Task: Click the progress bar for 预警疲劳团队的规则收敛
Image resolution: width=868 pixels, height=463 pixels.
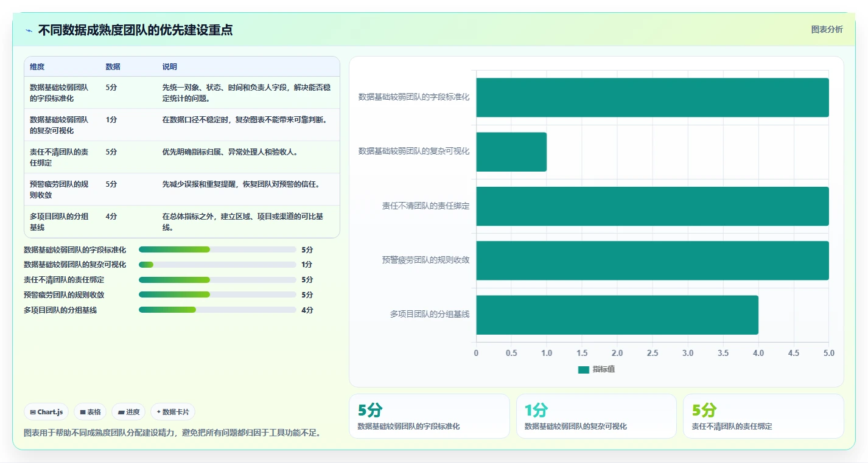Action: click(x=217, y=294)
